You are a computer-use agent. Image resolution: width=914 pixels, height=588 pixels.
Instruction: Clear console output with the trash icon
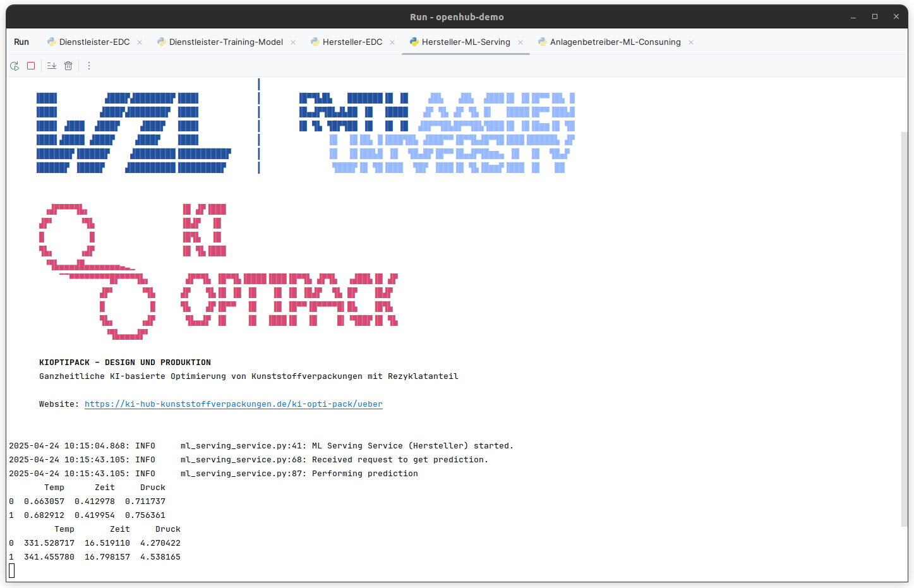(68, 66)
